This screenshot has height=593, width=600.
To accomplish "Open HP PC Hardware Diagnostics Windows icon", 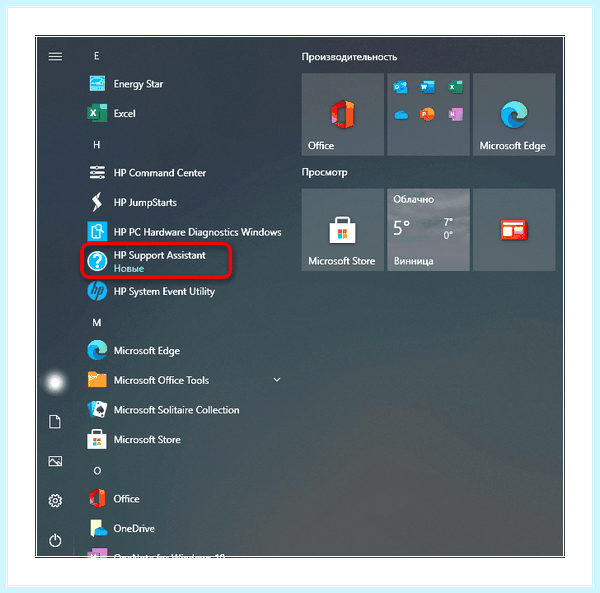I will (x=97, y=231).
